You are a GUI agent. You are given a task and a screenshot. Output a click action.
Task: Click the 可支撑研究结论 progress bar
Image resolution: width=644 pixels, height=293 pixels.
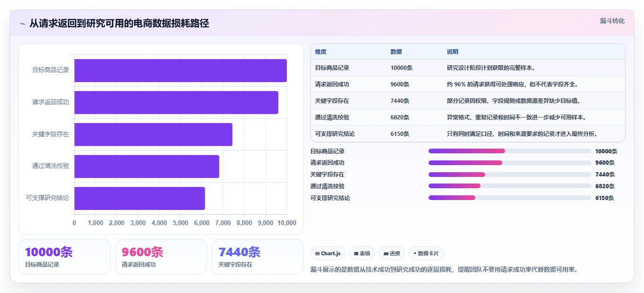[510, 198]
